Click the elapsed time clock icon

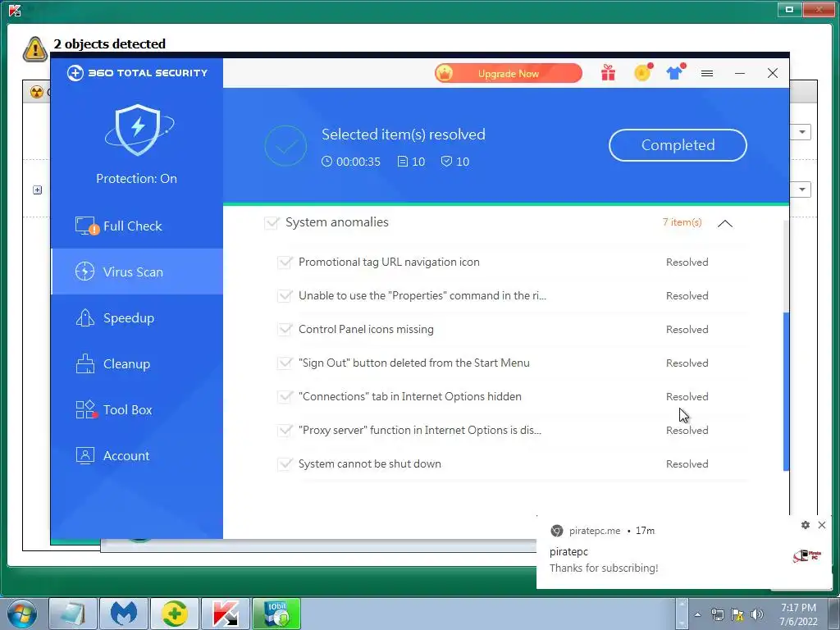coord(326,162)
